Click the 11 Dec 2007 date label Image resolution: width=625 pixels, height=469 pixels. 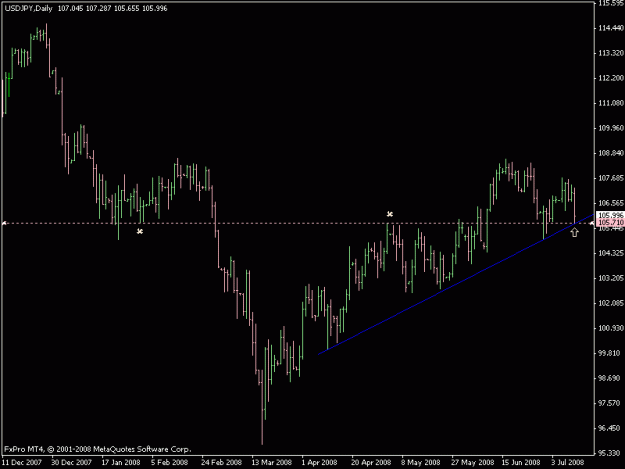pyautogui.click(x=22, y=463)
